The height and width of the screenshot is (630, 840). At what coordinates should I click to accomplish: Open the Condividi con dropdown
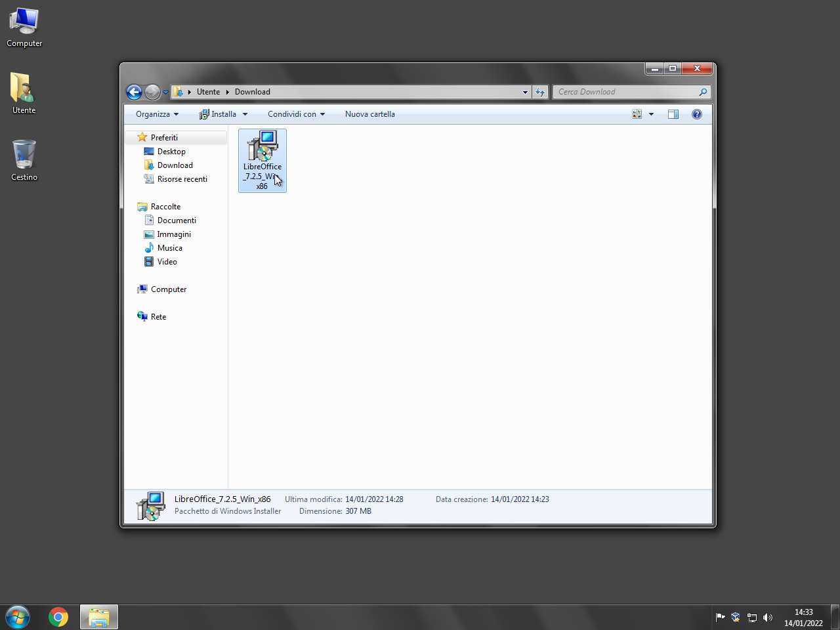coord(296,114)
